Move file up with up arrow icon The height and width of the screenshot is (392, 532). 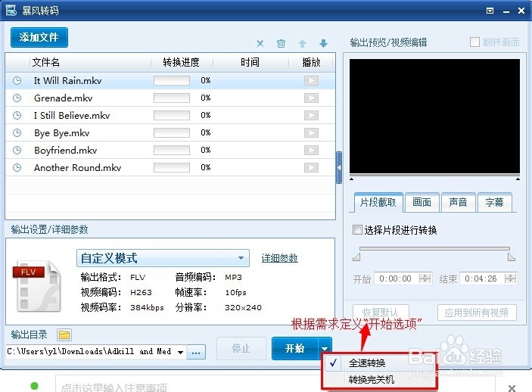pos(302,43)
